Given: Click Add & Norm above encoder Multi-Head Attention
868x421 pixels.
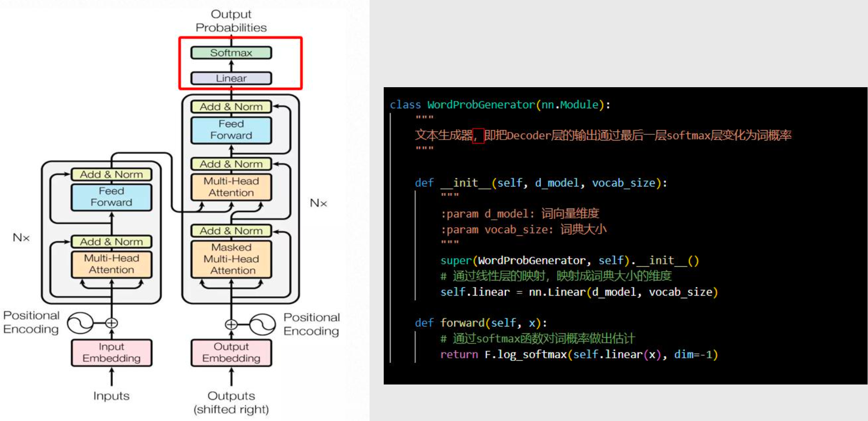Looking at the screenshot, I should point(111,242).
